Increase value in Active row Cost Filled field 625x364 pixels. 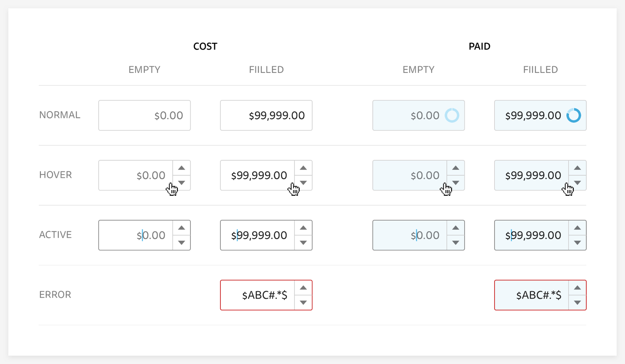click(x=303, y=228)
